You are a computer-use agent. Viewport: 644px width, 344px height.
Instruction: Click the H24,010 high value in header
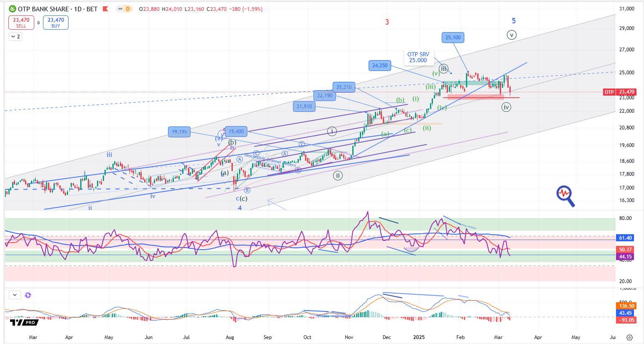171,9
